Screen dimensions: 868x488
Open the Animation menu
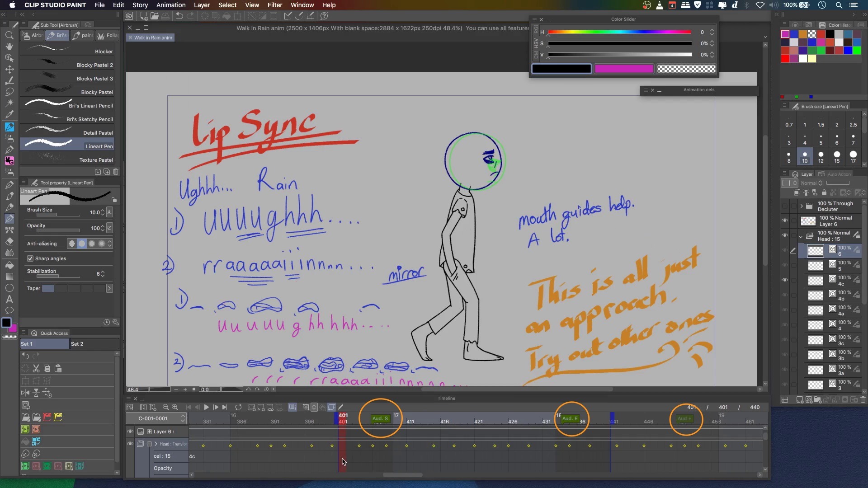pos(170,5)
